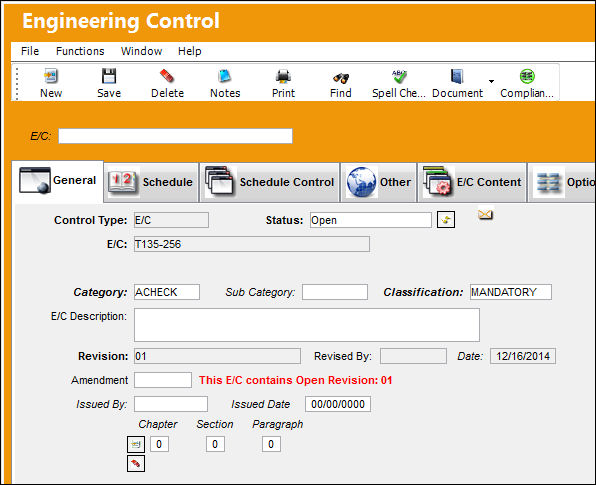Image resolution: width=596 pixels, height=485 pixels.
Task: Click the Sub Category field
Action: click(x=334, y=292)
